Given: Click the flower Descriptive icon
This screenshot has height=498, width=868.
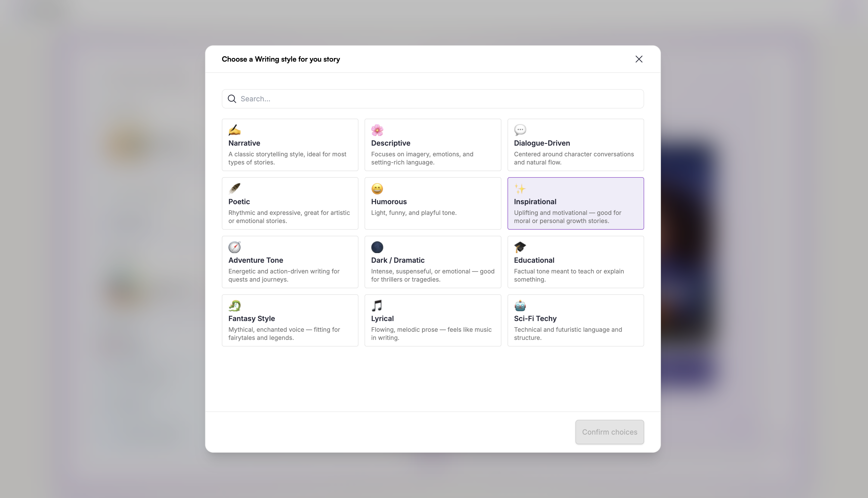Looking at the screenshot, I should [377, 130].
